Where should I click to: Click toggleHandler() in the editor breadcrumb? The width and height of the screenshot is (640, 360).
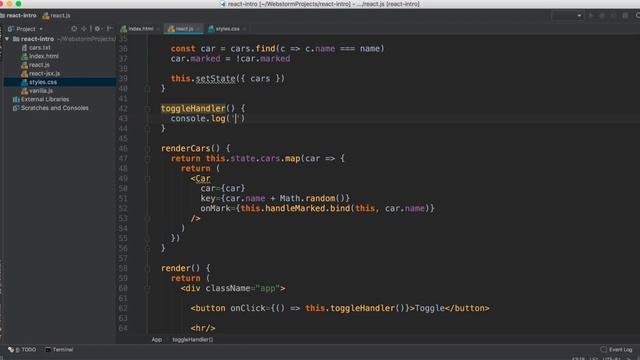193,340
